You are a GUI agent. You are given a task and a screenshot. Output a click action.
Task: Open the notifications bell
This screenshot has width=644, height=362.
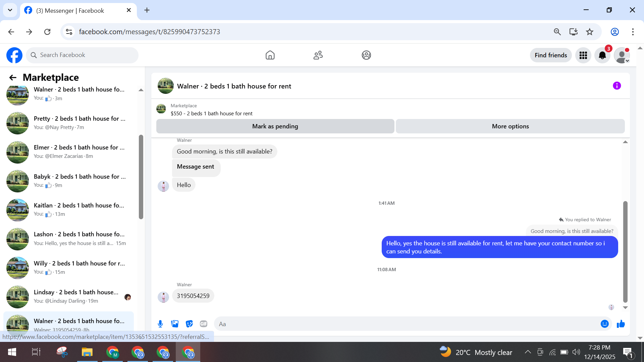tap(602, 55)
